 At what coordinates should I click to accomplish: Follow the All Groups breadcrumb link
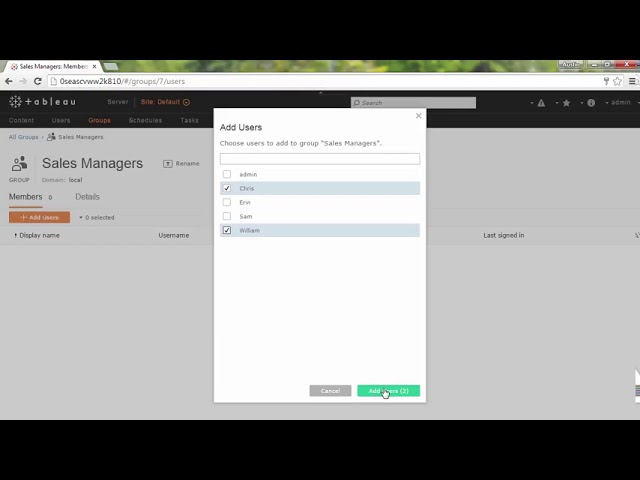pyautogui.click(x=23, y=137)
